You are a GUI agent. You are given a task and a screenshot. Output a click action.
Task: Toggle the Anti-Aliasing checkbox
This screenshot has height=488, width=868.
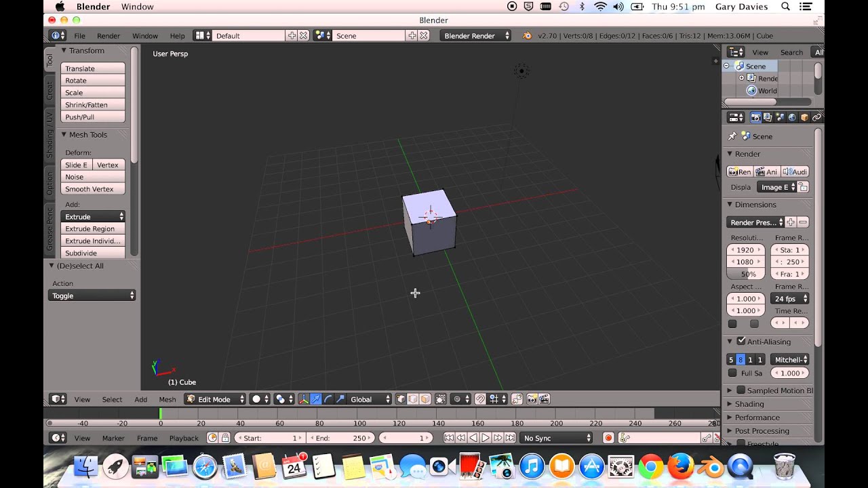click(x=741, y=341)
